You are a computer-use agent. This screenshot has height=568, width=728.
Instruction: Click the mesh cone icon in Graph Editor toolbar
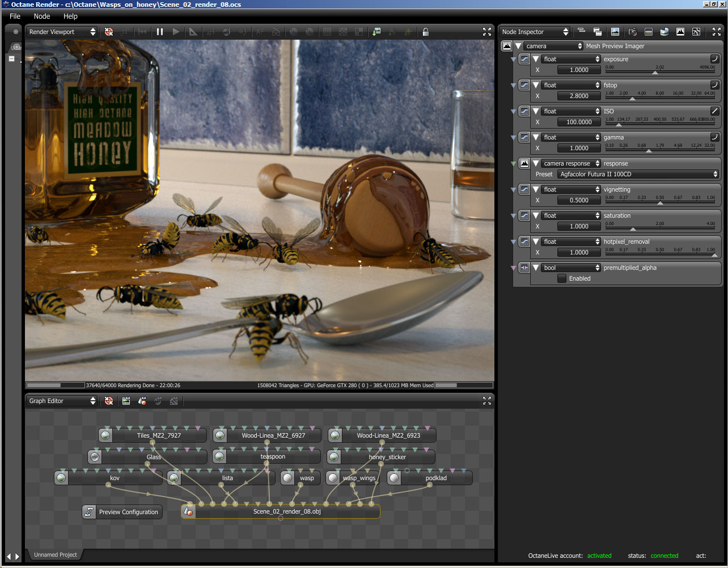click(x=142, y=401)
